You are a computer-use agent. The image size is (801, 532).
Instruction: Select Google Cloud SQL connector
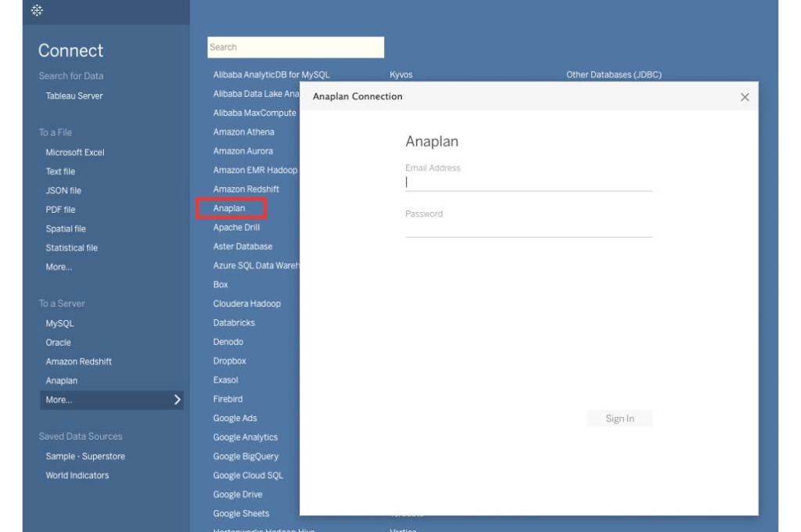click(248, 475)
